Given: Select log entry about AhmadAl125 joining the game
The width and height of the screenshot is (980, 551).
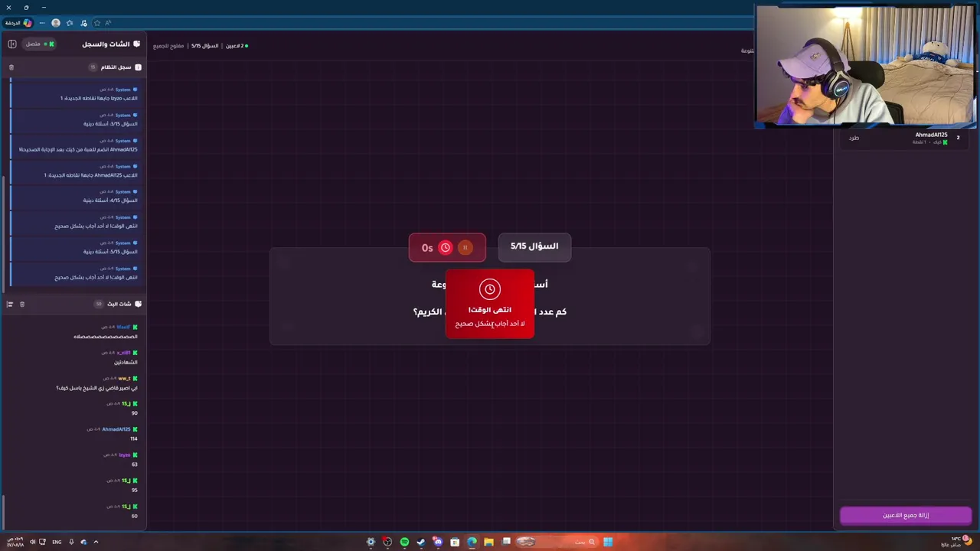Looking at the screenshot, I should (x=75, y=145).
